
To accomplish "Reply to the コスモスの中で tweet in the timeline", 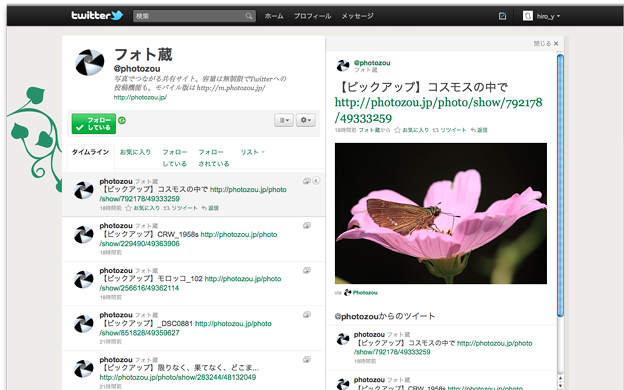I will pyautogui.click(x=210, y=208).
